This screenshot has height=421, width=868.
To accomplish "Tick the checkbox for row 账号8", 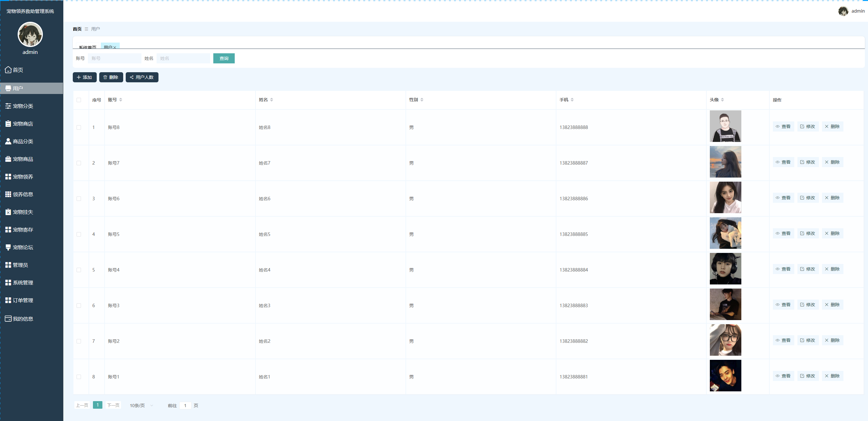I will coord(79,127).
